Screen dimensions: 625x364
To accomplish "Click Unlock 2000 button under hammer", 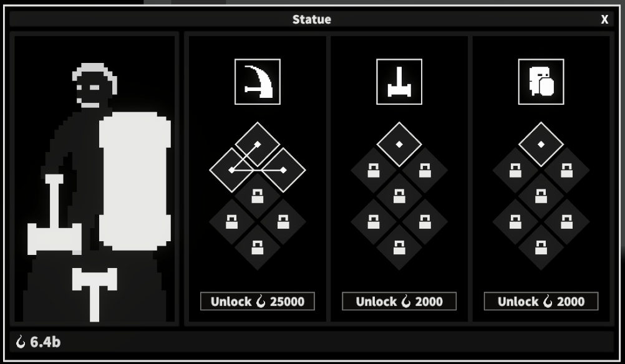I will pyautogui.click(x=399, y=301).
